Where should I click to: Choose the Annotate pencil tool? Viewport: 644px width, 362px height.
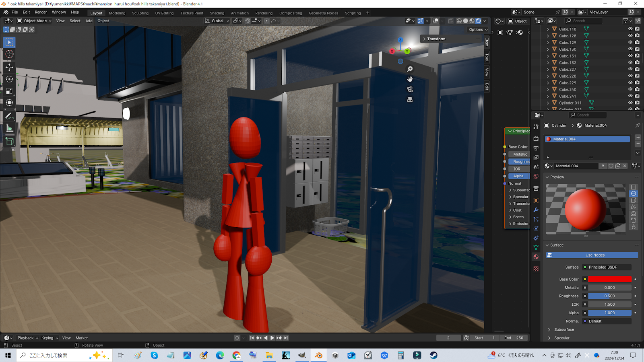coord(9,116)
